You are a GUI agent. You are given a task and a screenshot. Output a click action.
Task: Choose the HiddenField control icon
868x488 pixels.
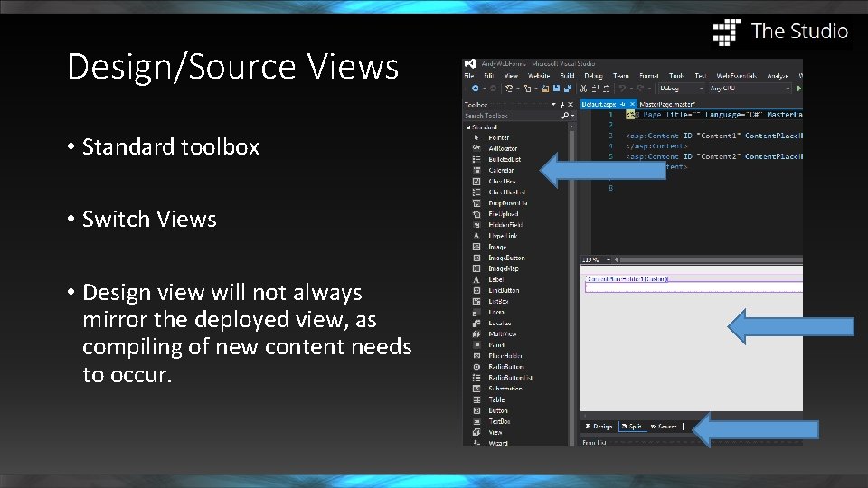(476, 225)
